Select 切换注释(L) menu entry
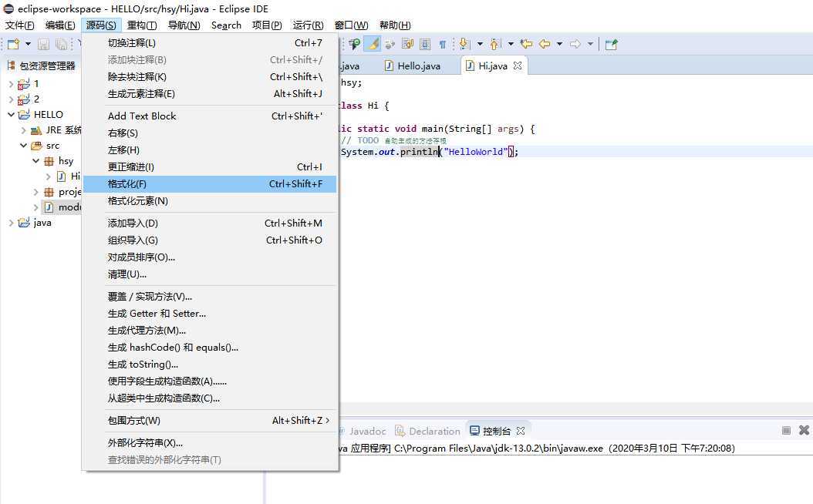Screen dimensions: 813x504 (x=210, y=43)
